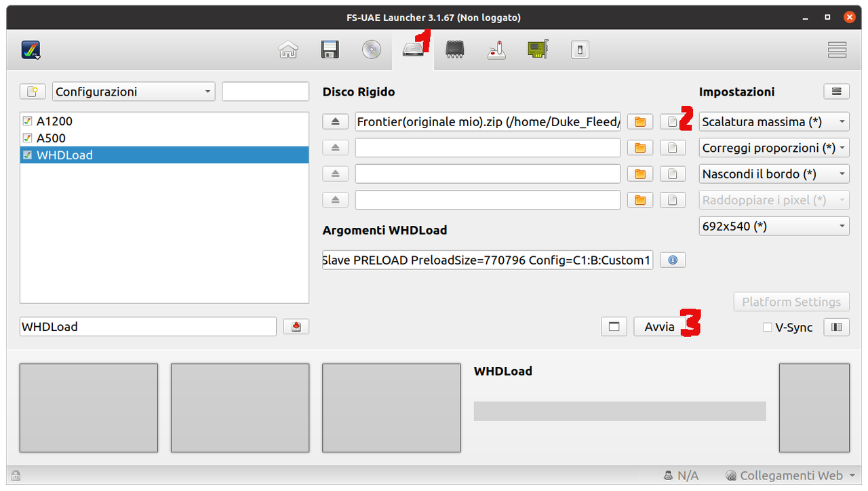Select the A1200 configuration
Image resolution: width=868 pixels, height=491 pixels.
164,121
